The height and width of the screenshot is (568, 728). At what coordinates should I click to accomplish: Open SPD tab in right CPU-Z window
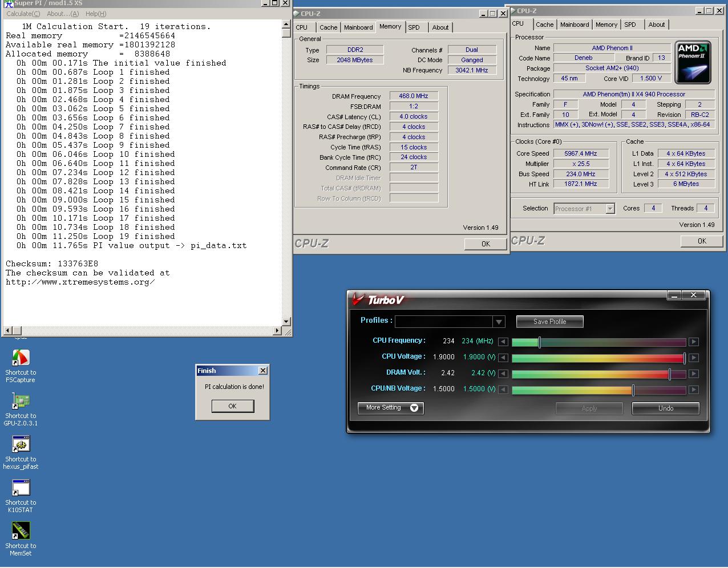pyautogui.click(x=630, y=25)
